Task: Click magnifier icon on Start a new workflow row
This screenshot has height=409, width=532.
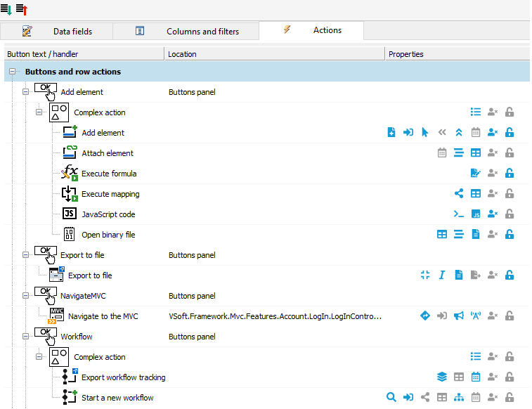Action: click(x=391, y=397)
